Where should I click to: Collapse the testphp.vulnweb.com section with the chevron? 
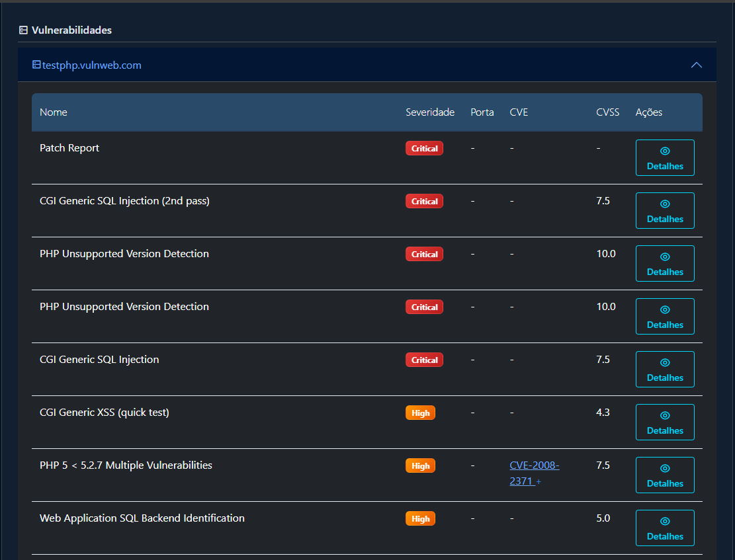point(696,65)
